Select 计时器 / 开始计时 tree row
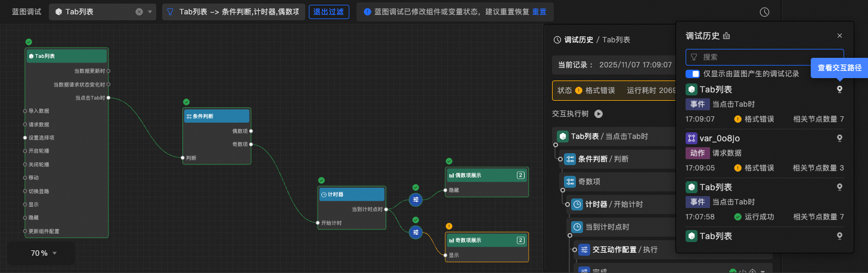Viewport: 868px width, 273px height. tap(621, 204)
